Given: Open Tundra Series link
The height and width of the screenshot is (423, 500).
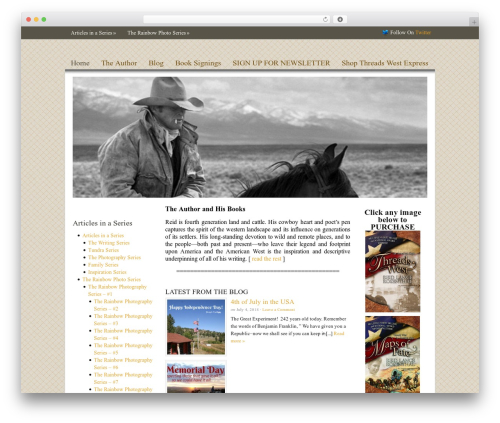Looking at the screenshot, I should click(x=103, y=250).
